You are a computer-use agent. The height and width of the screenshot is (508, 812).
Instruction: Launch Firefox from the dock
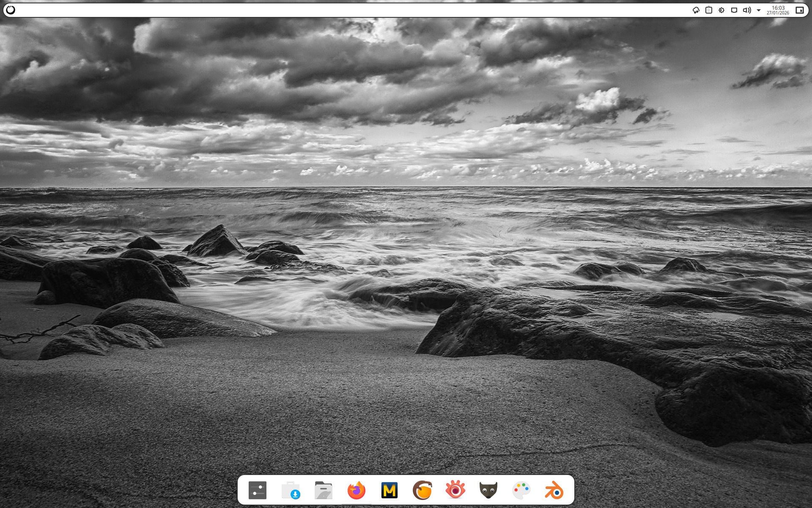[357, 490]
